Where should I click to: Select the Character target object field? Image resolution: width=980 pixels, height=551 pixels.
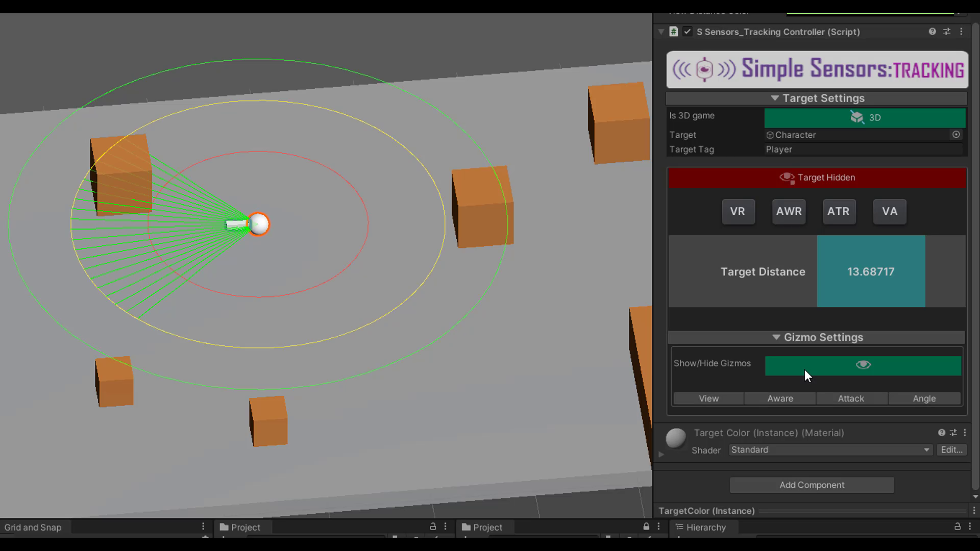pos(857,135)
